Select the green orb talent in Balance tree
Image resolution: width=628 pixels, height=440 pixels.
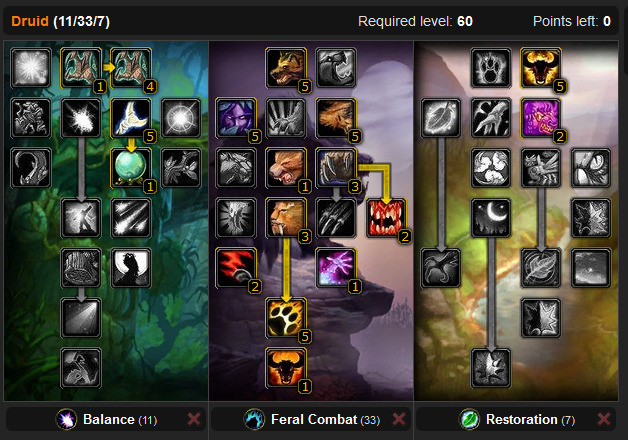pyautogui.click(x=131, y=168)
